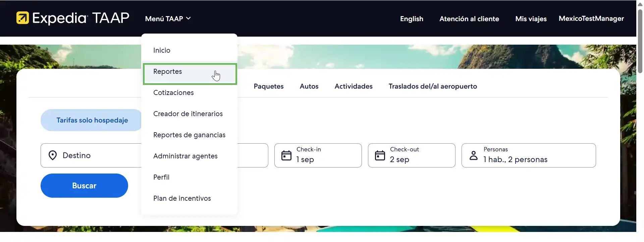This screenshot has height=242, width=644.
Task: Click the page vertical scrollbar thumb
Action: click(640, 40)
